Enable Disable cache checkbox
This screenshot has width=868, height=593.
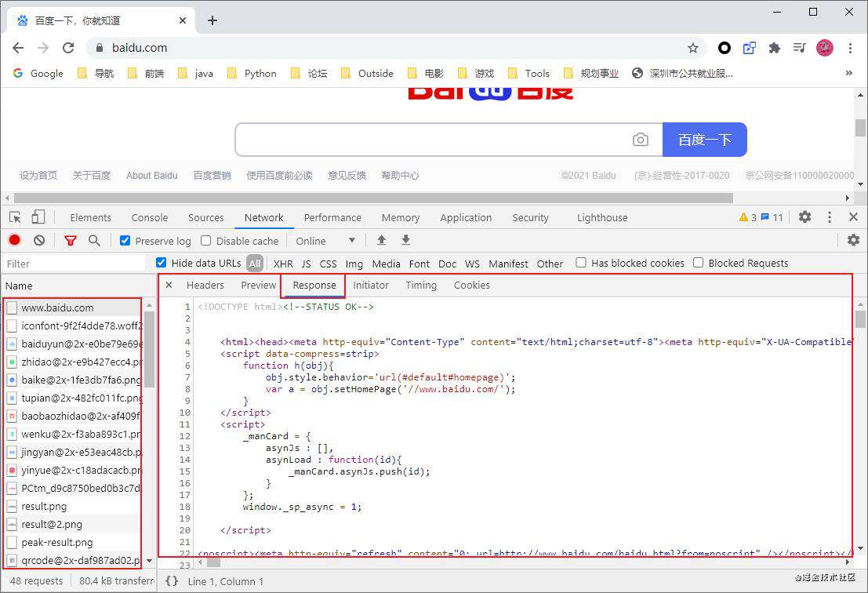click(206, 240)
